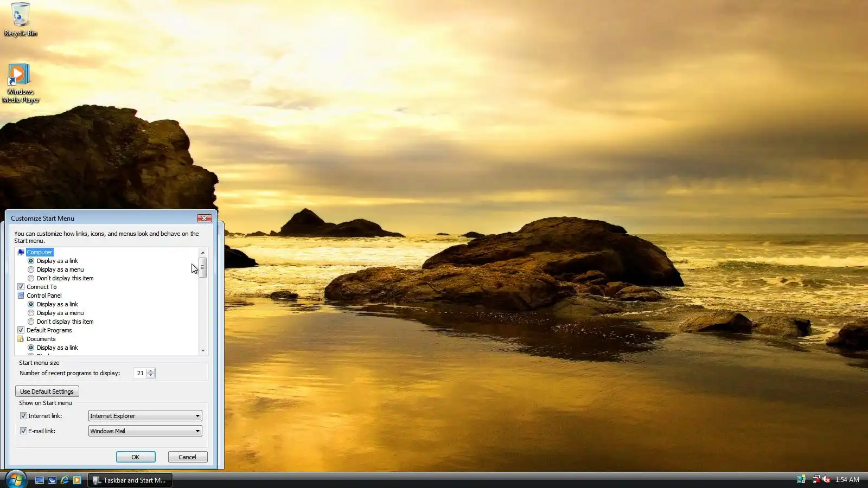Click the Use Default Settings button
Viewport: 868px width, 488px height.
47,391
